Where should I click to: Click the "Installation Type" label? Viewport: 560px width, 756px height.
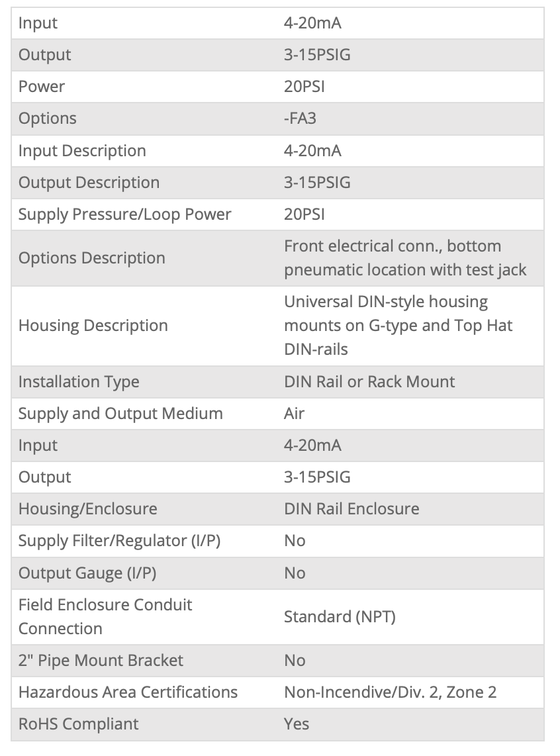click(79, 382)
